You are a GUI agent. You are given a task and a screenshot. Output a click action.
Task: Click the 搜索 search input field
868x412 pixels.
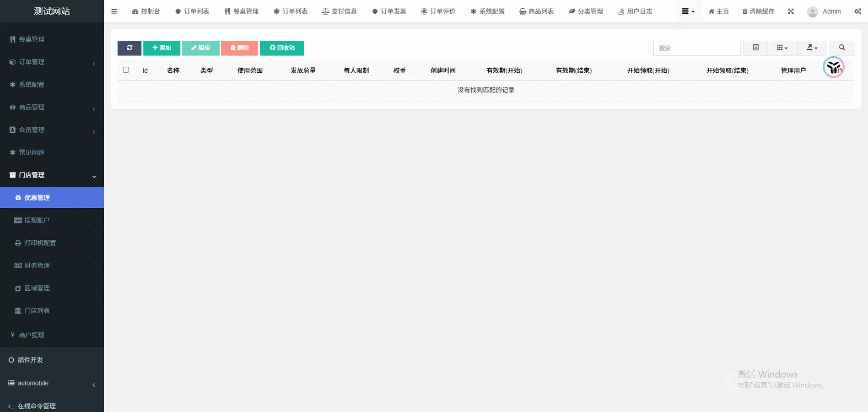click(x=696, y=48)
